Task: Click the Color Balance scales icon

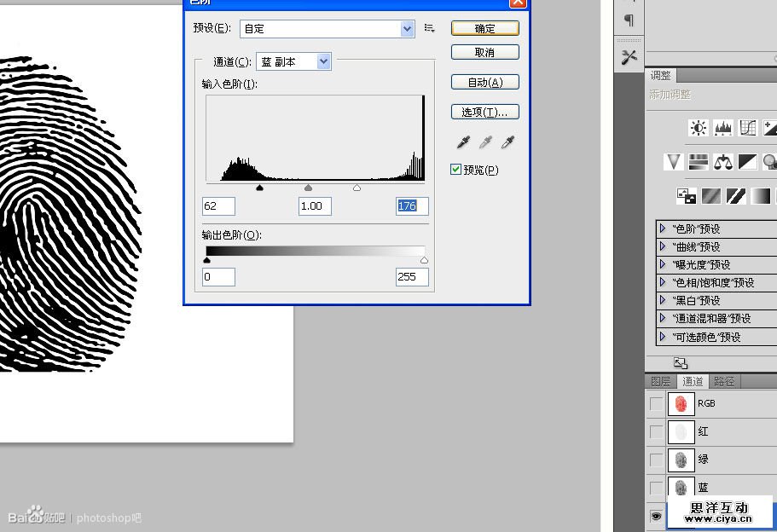Action: (723, 161)
